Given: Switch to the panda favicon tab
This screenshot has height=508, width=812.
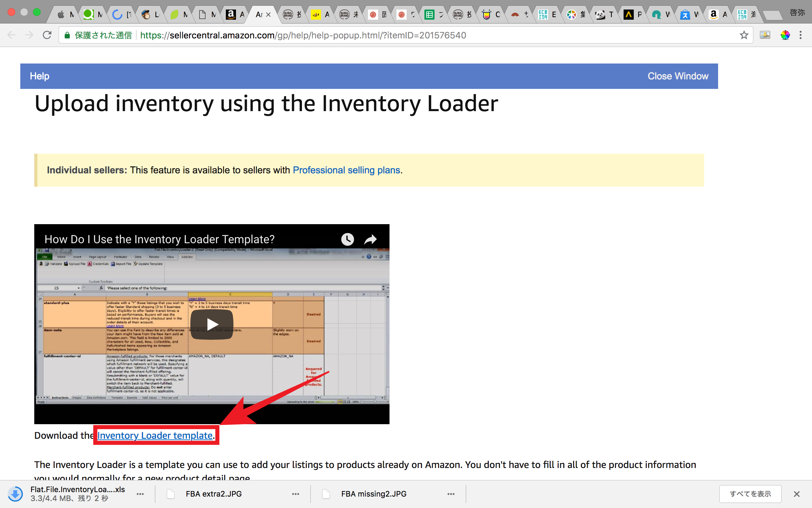Looking at the screenshot, I should pos(600,15).
